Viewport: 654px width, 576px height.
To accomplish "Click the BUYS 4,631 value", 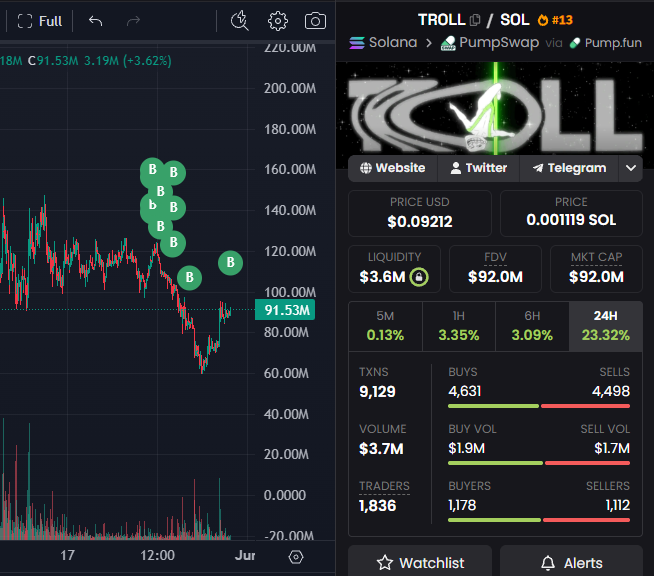I will pyautogui.click(x=464, y=391).
